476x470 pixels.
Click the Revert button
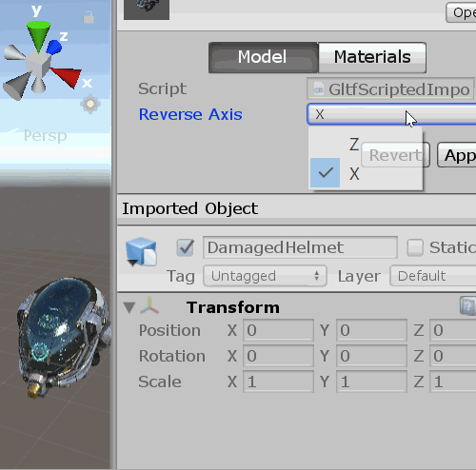coord(395,155)
